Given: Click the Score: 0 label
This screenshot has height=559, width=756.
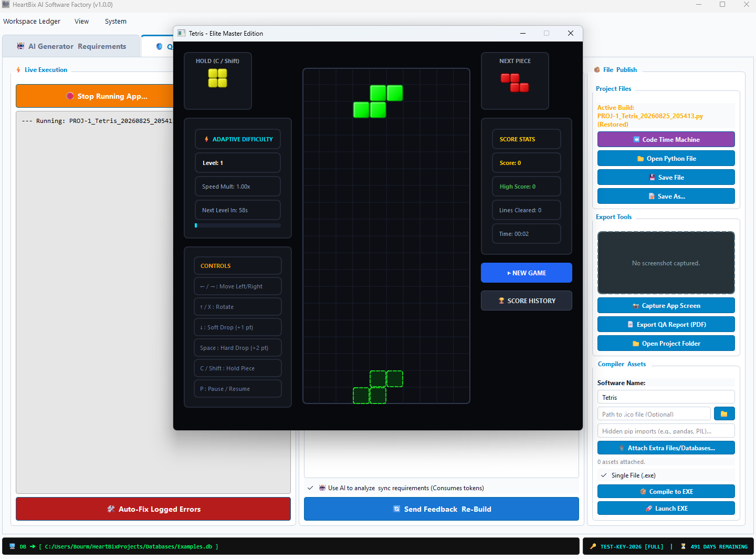Looking at the screenshot, I should click(527, 163).
